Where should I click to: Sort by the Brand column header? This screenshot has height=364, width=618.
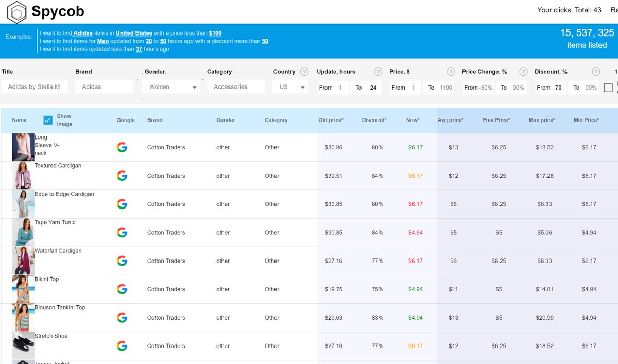154,120
